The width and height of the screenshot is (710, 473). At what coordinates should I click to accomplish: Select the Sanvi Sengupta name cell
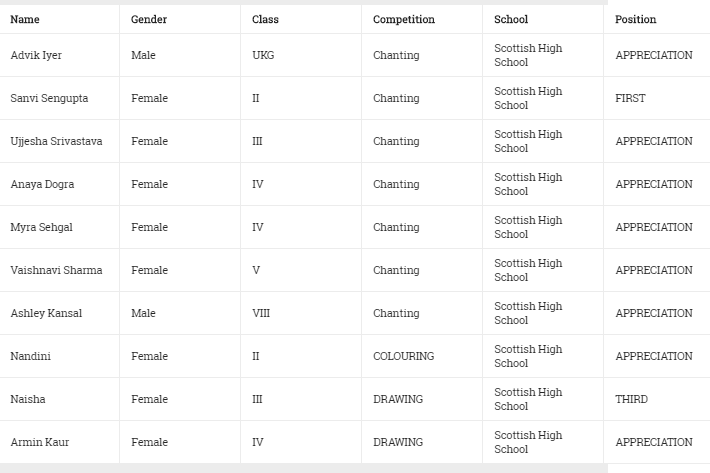click(47, 99)
